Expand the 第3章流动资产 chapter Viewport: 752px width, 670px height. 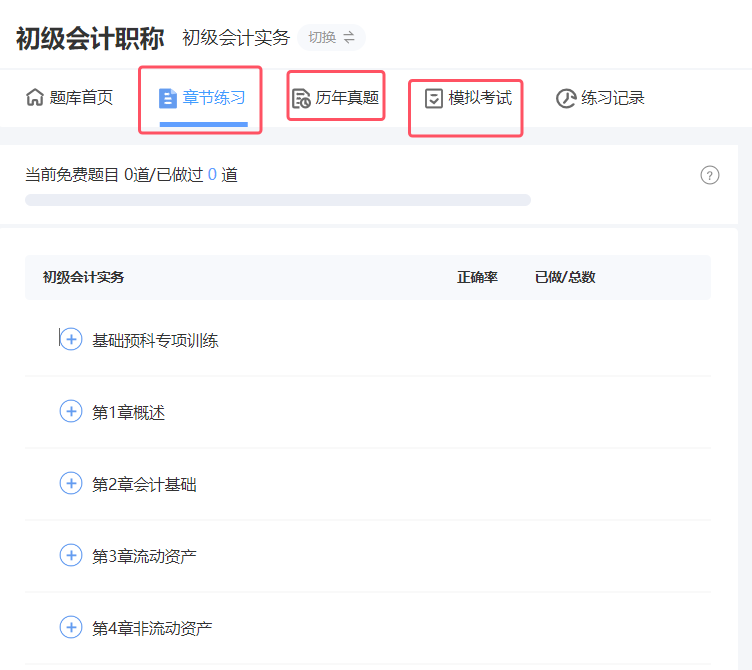click(x=71, y=555)
